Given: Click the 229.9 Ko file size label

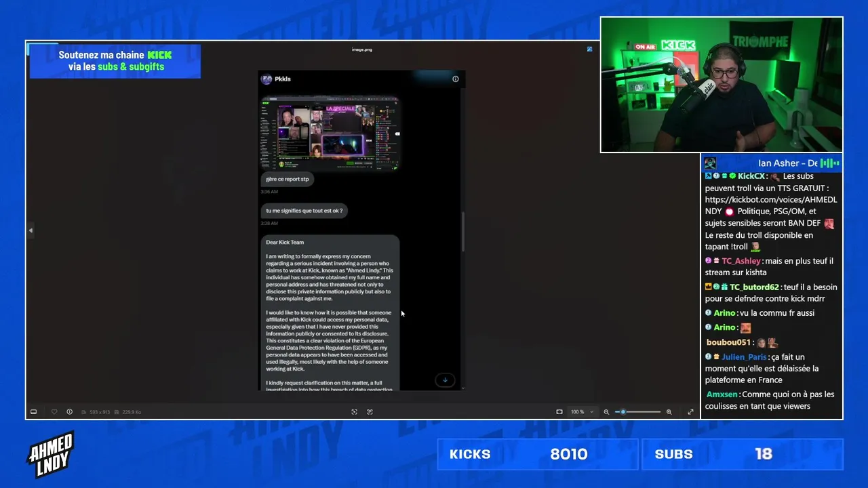Looking at the screenshot, I should tap(131, 412).
